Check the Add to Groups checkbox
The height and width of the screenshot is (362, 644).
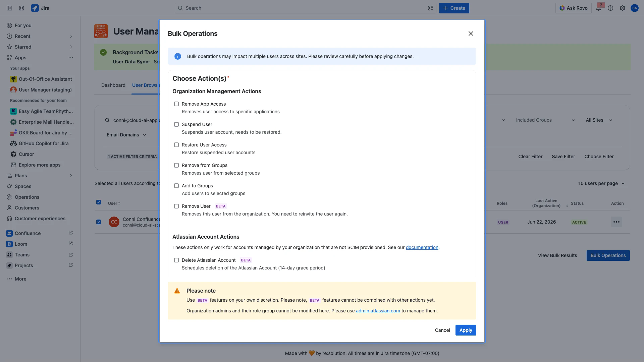pyautogui.click(x=176, y=186)
